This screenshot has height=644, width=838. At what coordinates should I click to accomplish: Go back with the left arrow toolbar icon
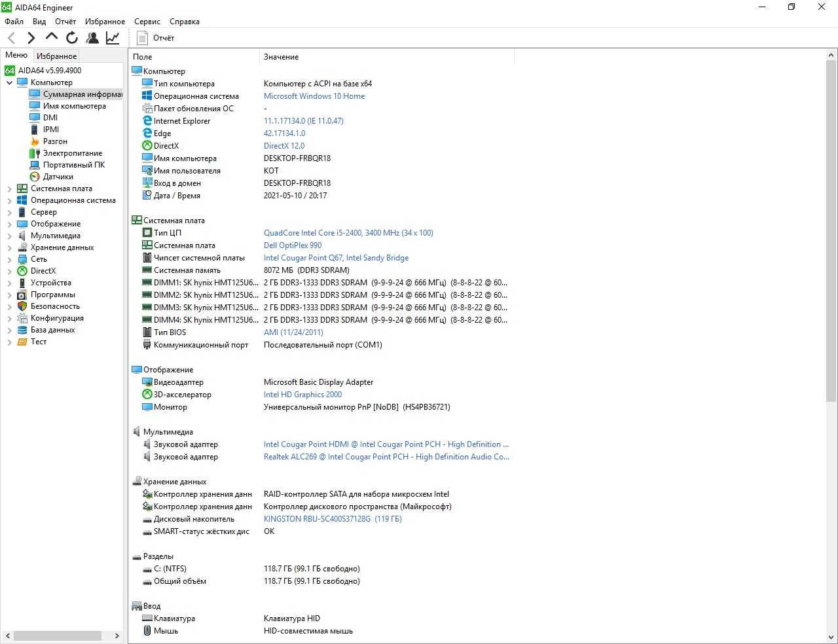(x=11, y=38)
